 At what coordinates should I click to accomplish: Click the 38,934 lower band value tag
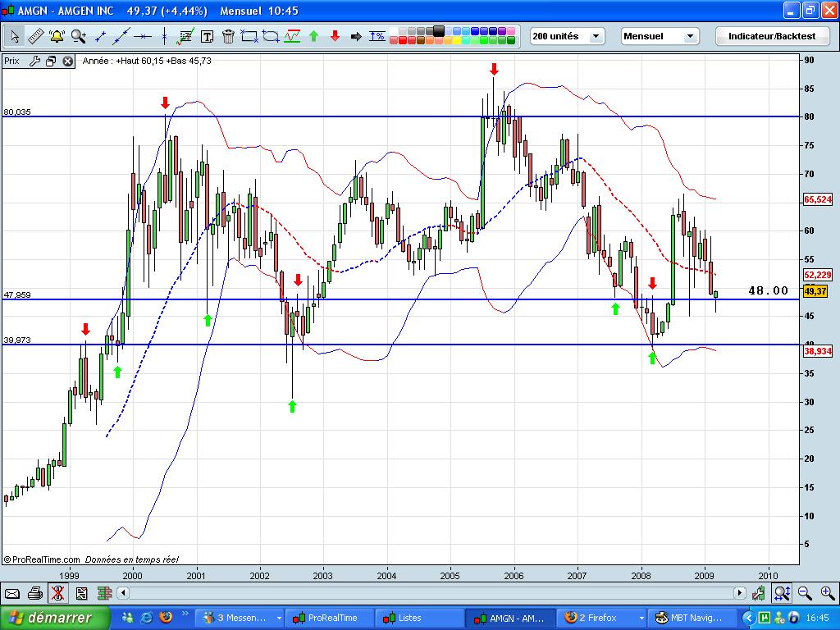(818, 351)
